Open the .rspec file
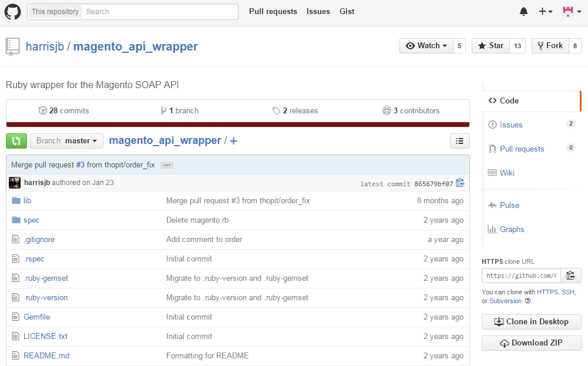The height and width of the screenshot is (366, 588). [x=33, y=258]
